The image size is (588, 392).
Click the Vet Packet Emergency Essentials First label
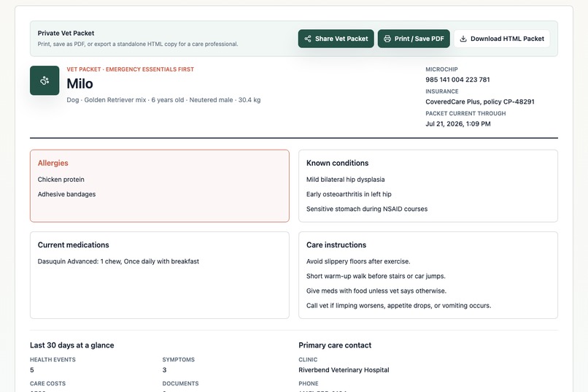point(130,69)
